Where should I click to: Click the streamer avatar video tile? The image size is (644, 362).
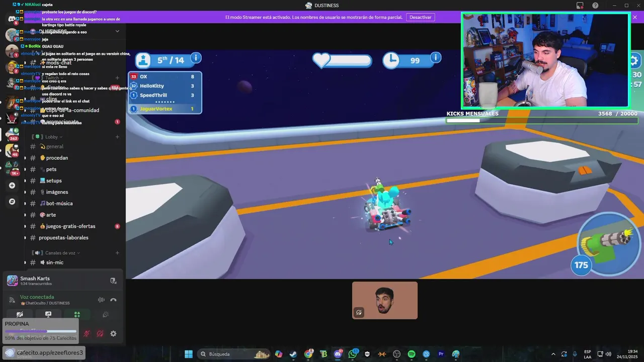coord(385,300)
